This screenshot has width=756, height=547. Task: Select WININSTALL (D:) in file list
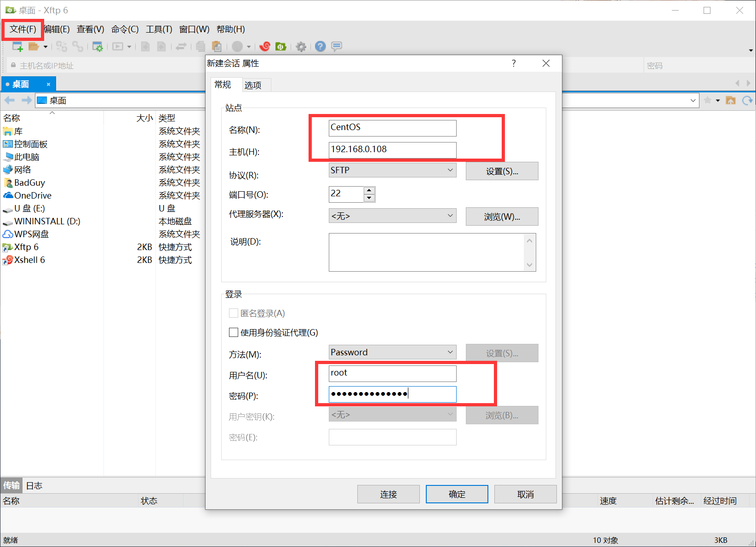[x=47, y=221]
